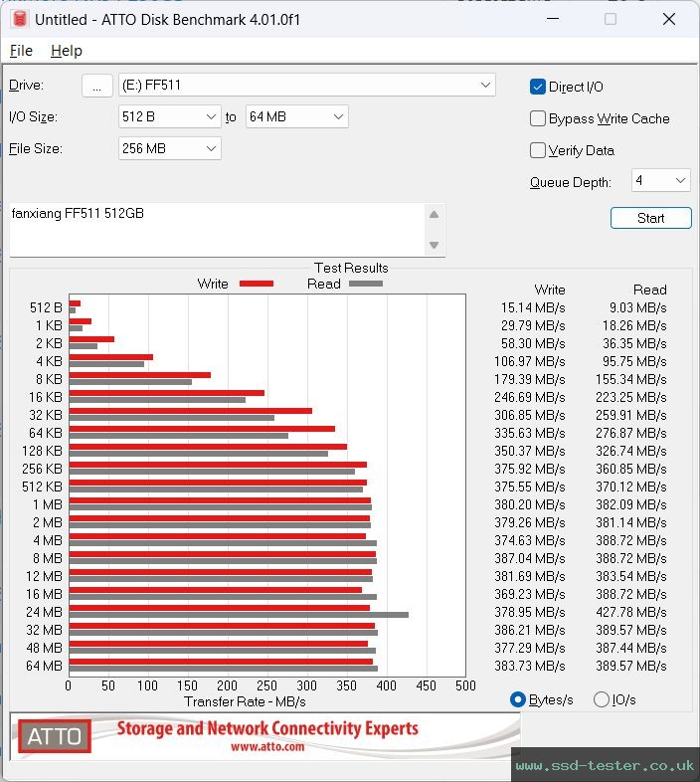The image size is (700, 782).
Task: Uncheck the Direct I/O checkbox
Action: pyautogui.click(x=538, y=87)
